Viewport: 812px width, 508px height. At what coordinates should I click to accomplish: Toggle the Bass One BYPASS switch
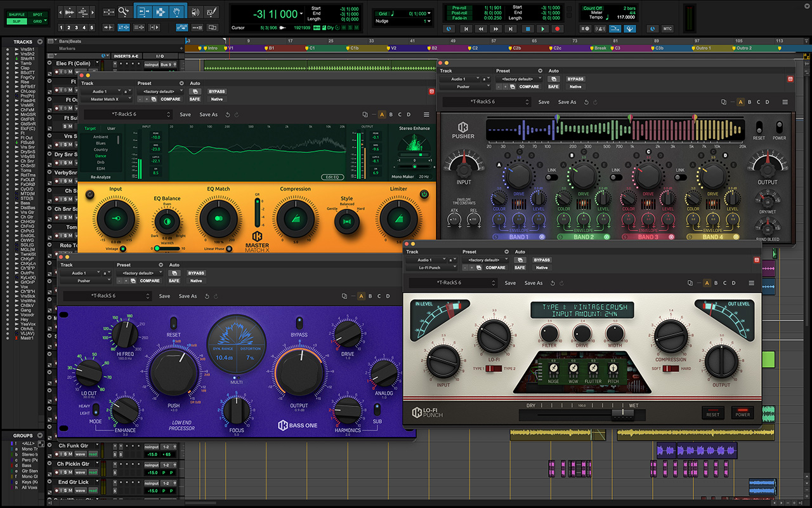[x=299, y=323]
